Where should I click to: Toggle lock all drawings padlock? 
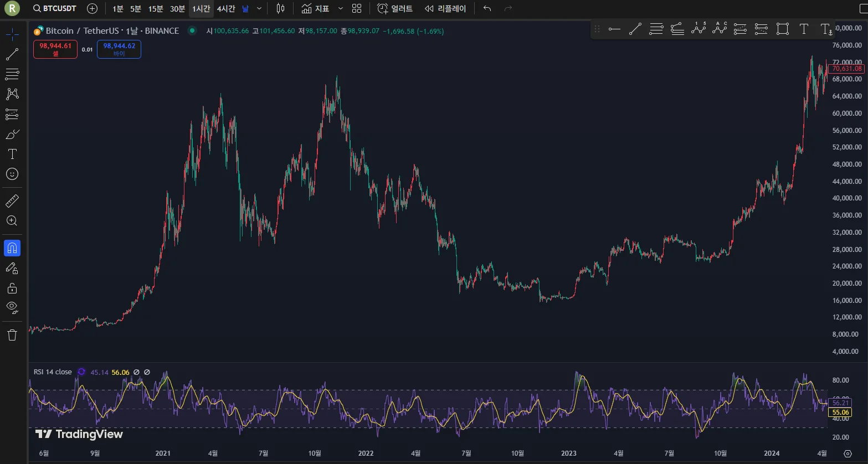click(12, 288)
